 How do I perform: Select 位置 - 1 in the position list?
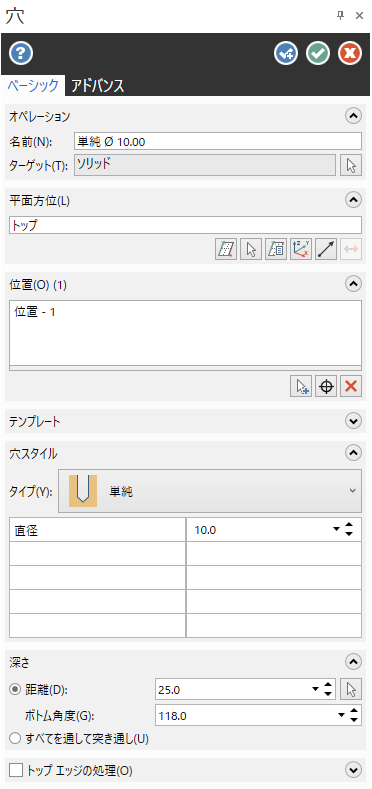35,312
